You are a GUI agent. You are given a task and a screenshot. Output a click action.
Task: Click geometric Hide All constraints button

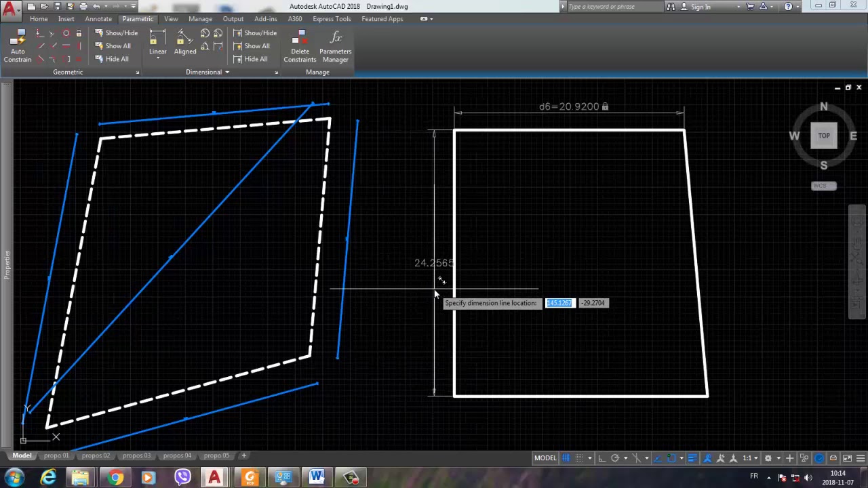[112, 59]
